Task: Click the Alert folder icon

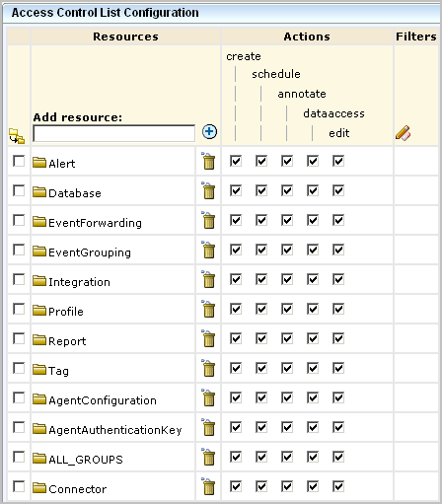Action: coord(39,162)
